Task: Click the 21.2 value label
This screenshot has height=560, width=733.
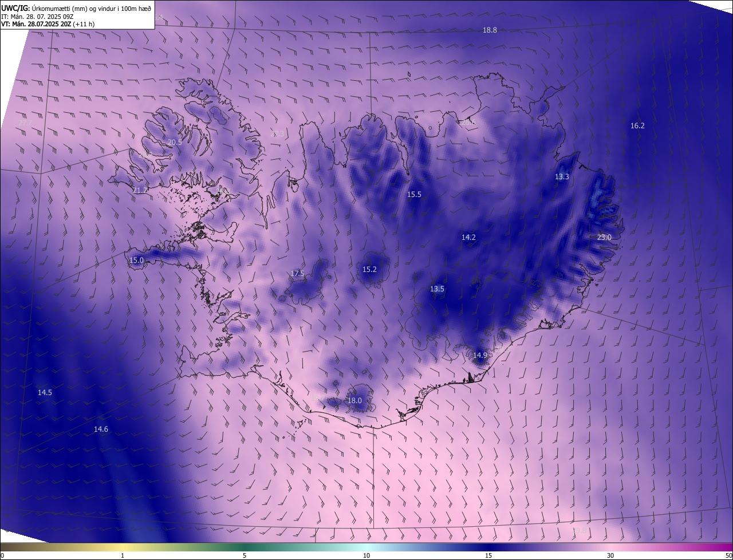Action: [x=140, y=190]
